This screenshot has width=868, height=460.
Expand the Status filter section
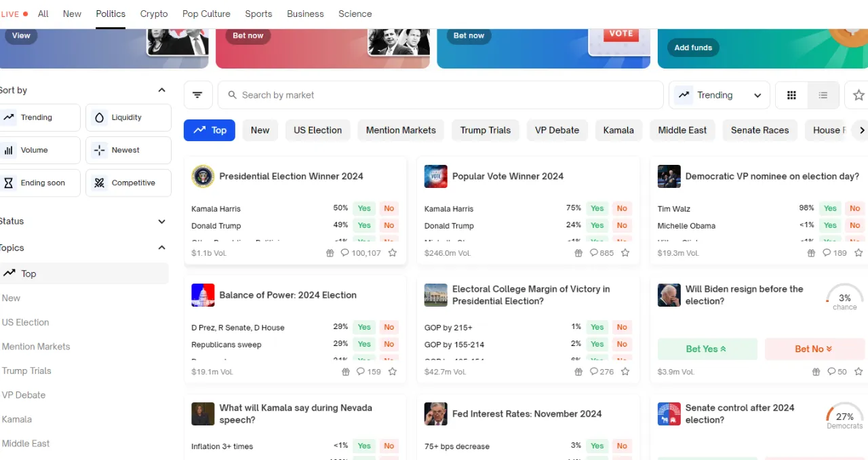click(x=161, y=221)
